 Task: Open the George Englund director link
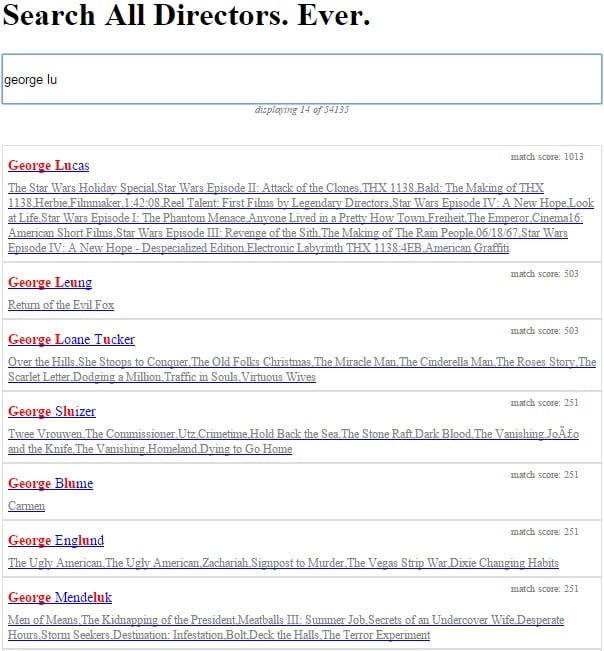(56, 541)
